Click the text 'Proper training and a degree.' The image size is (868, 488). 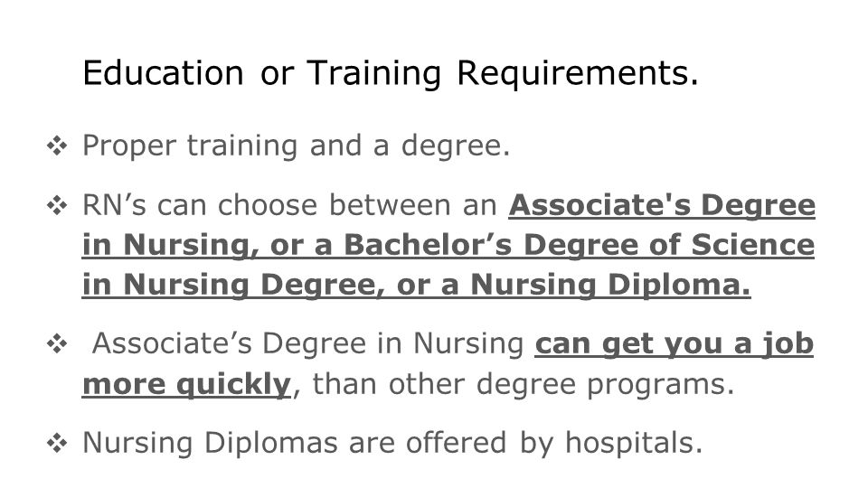(x=297, y=146)
